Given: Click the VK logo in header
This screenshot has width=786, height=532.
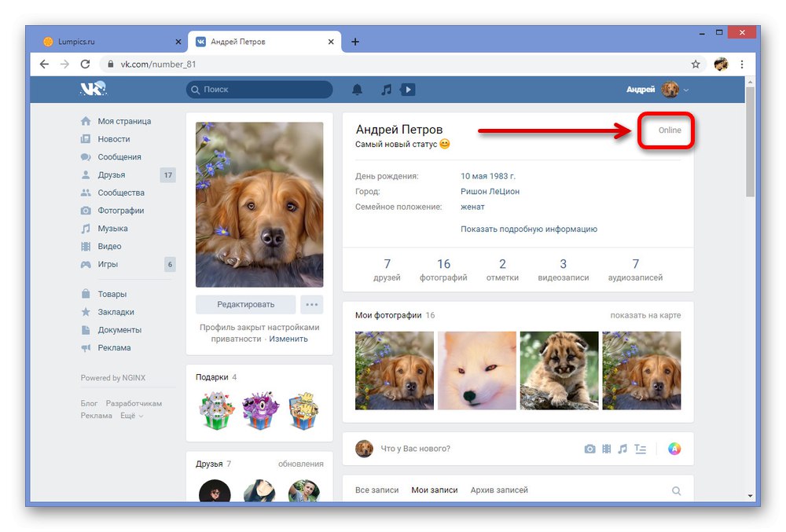Looking at the screenshot, I should click(94, 89).
